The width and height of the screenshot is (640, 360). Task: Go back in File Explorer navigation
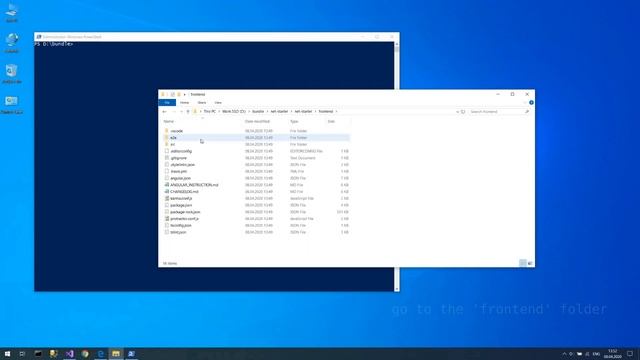(164, 111)
